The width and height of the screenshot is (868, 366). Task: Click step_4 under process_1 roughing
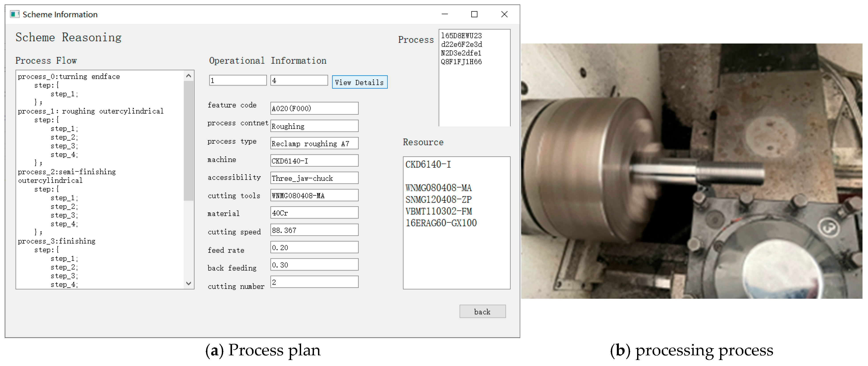pyautogui.click(x=64, y=154)
